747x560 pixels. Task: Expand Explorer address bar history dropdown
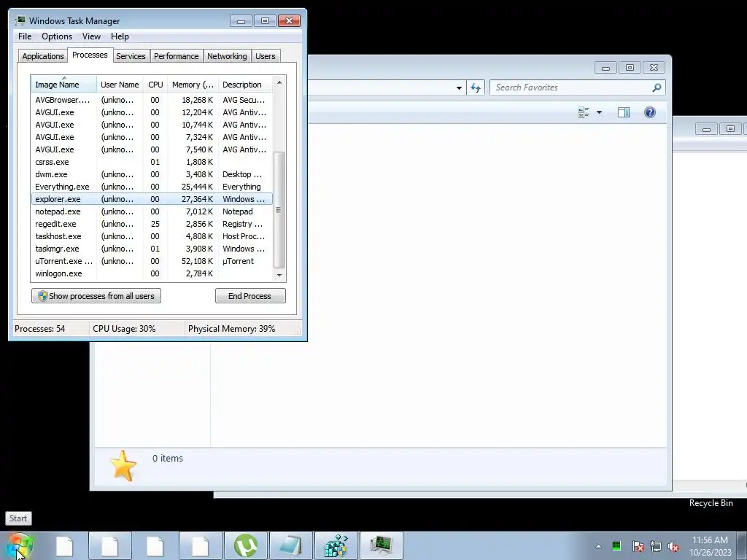459,87
